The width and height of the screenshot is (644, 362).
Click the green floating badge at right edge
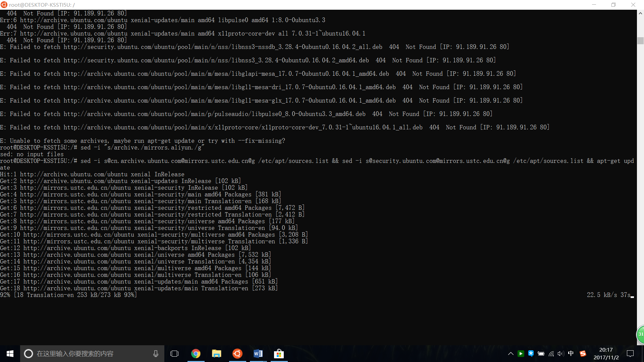(640, 334)
